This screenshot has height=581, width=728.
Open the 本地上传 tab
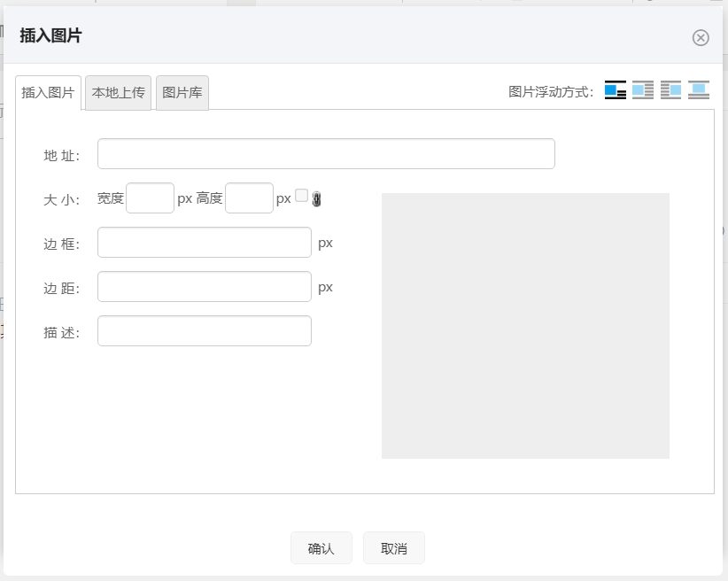click(x=119, y=93)
